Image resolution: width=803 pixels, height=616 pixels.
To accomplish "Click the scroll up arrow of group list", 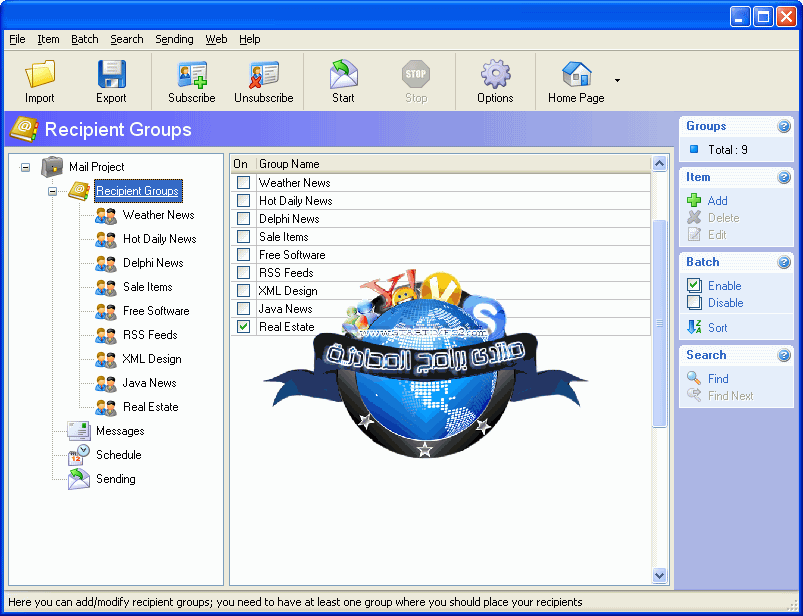I will 660,164.
